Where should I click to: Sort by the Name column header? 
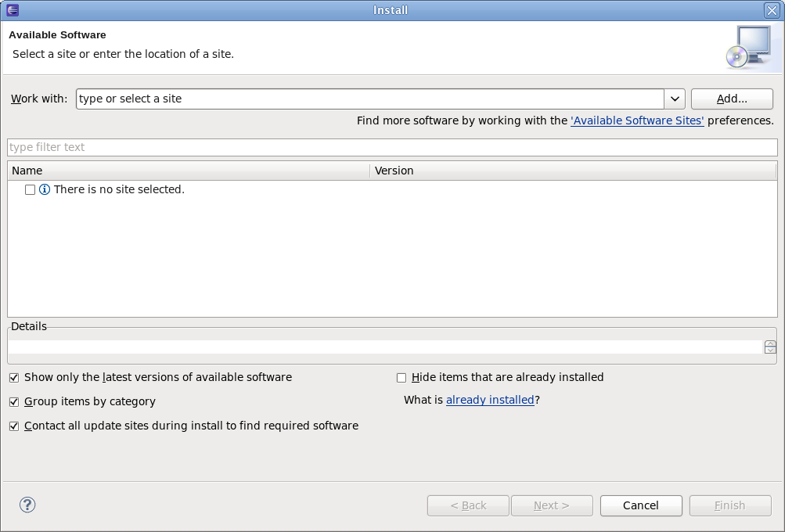(x=188, y=171)
